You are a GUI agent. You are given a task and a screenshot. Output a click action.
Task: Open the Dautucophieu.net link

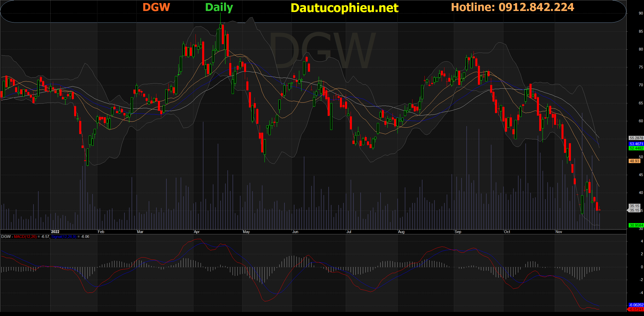click(x=344, y=8)
